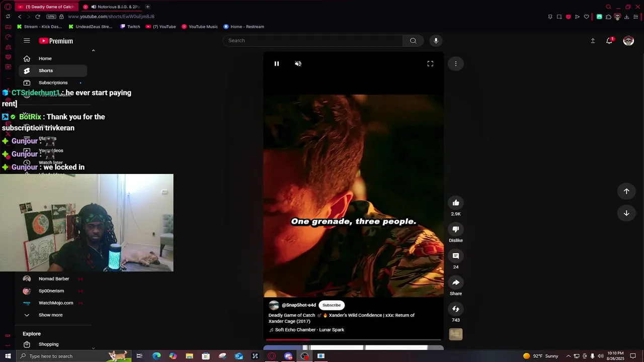Open the browser pinboard pin icon
This screenshot has width=644, height=362.
pyautogui.click(x=550, y=17)
